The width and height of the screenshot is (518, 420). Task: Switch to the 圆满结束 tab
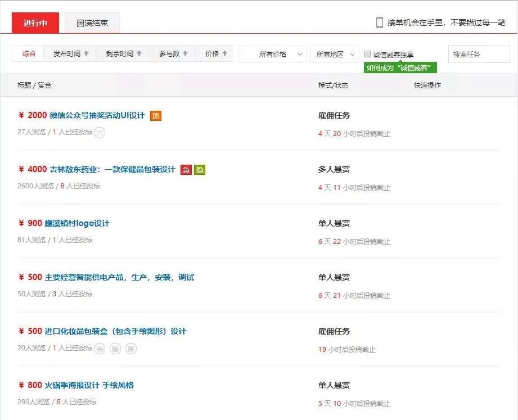pyautogui.click(x=91, y=22)
